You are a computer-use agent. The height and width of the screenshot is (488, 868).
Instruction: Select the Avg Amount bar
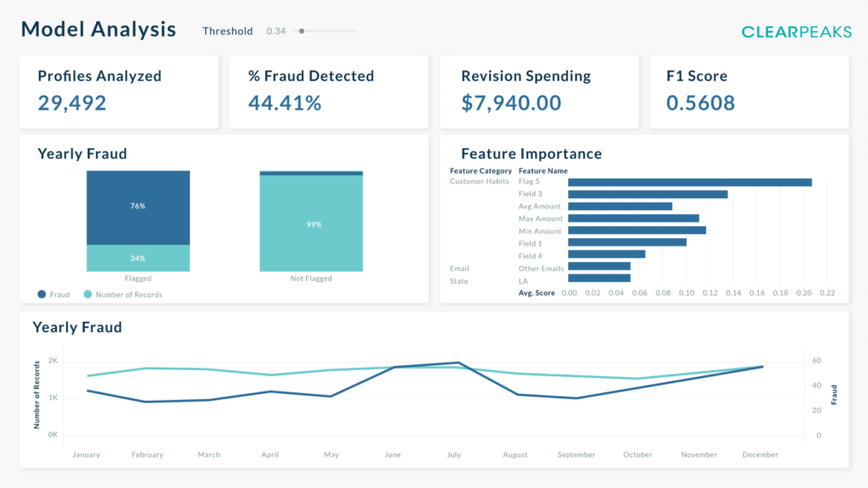(620, 206)
